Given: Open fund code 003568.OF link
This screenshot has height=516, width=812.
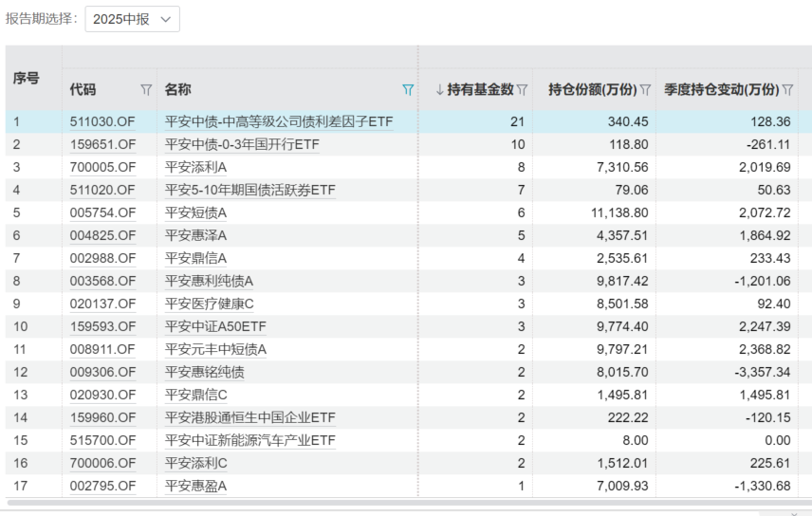Looking at the screenshot, I should point(102,282).
